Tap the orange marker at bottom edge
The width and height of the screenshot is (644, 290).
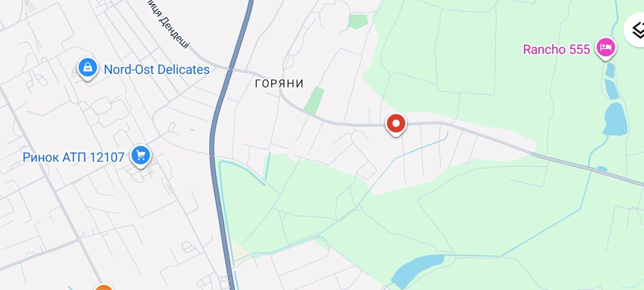coord(103,287)
